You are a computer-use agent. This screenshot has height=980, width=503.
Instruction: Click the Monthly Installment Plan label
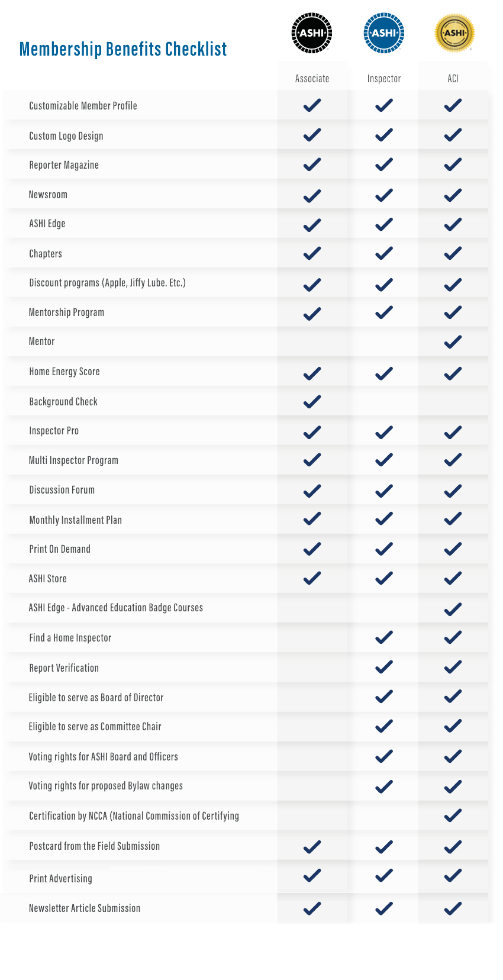pos(76,520)
